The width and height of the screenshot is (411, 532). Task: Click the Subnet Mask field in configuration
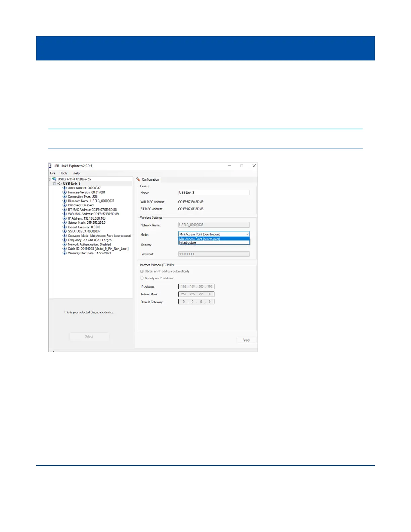tap(196, 294)
